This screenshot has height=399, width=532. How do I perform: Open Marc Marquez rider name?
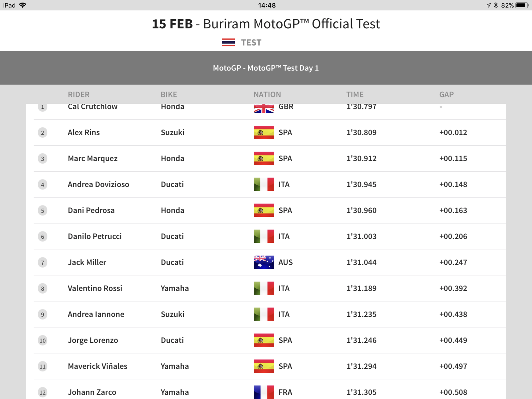93,159
